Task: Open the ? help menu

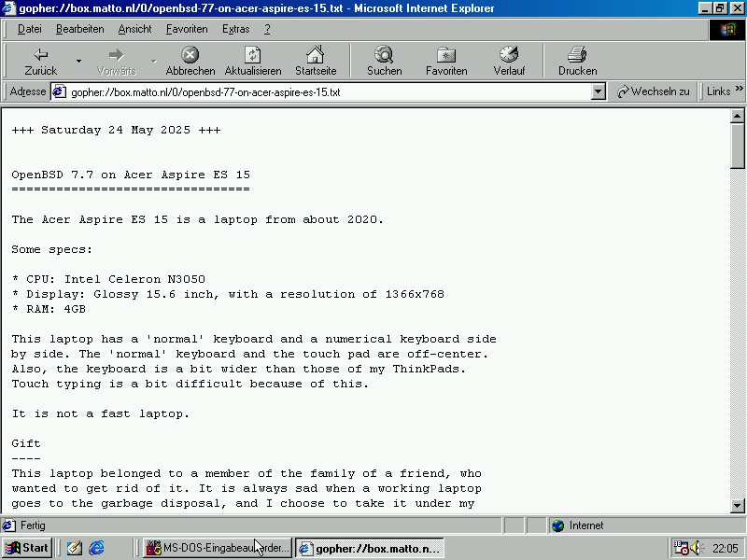Action: pyautogui.click(x=267, y=29)
